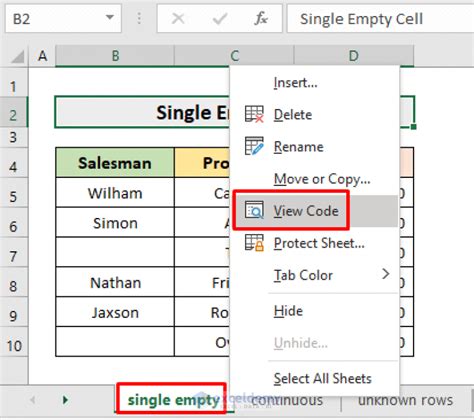Click the empty Salesman cell in row 7
The image size is (474, 420).
point(115,252)
